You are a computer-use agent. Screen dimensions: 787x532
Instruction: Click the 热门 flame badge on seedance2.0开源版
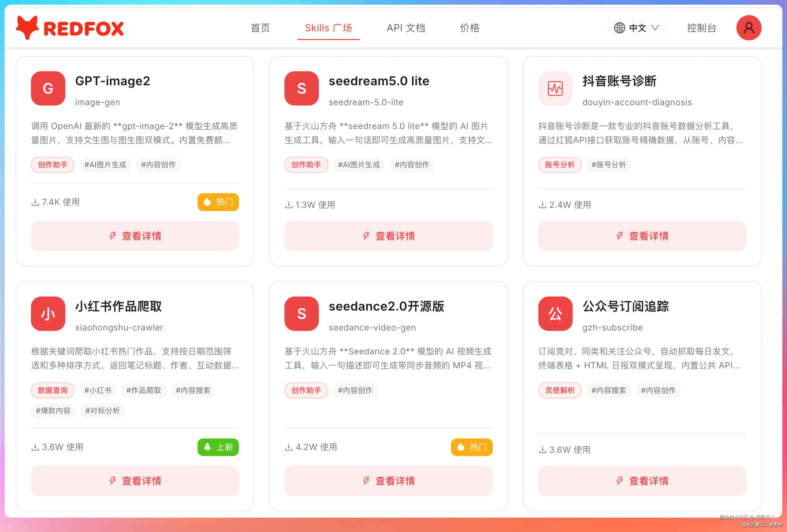click(472, 447)
